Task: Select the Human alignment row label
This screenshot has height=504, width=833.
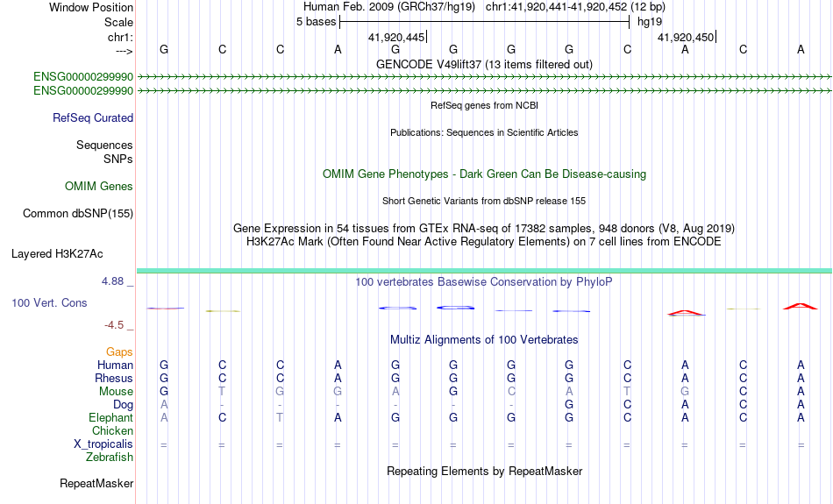Action: click(x=115, y=365)
